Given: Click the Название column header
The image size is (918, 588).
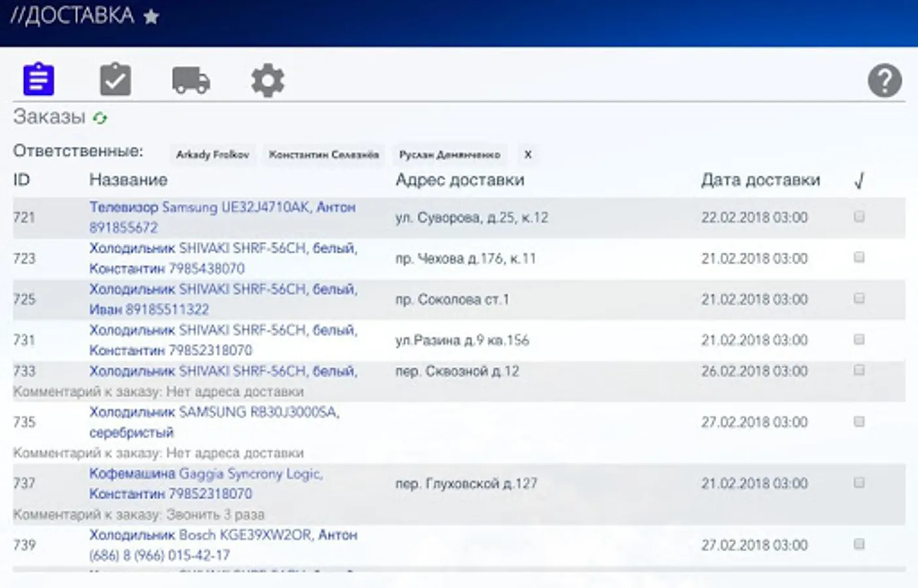Looking at the screenshot, I should 129,180.
